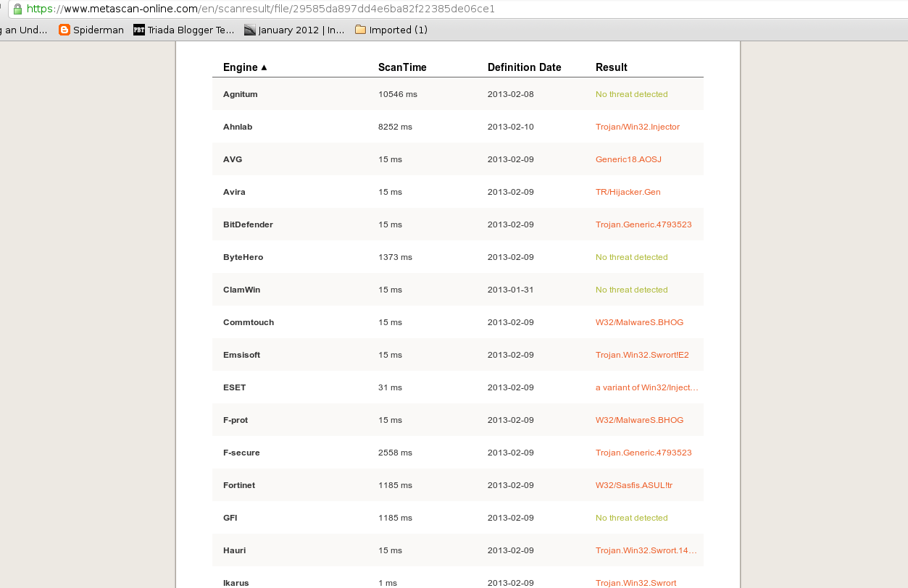Click the Agnitum engine name
Viewport: 908px width, 588px height.
tap(241, 94)
